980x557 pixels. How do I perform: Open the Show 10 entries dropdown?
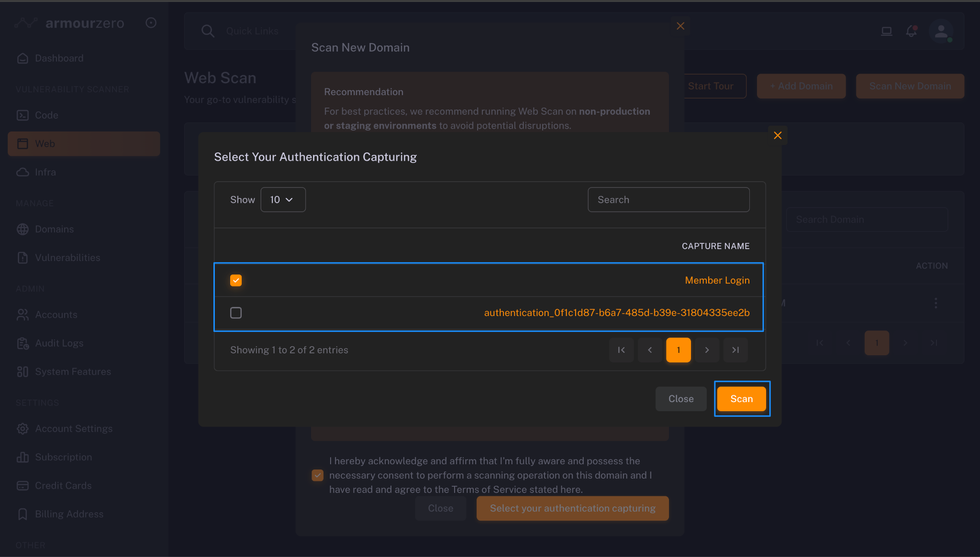pos(283,200)
